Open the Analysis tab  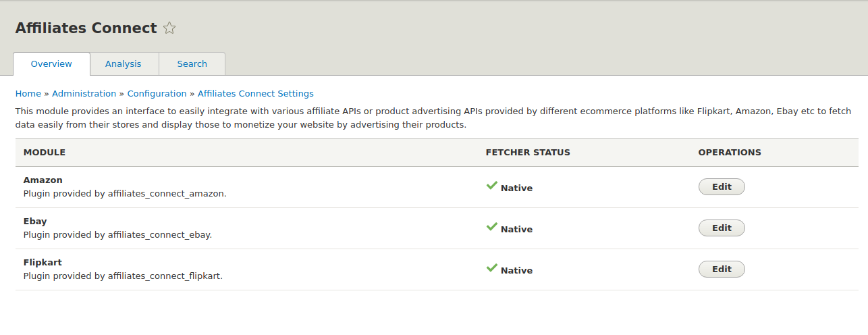(124, 64)
